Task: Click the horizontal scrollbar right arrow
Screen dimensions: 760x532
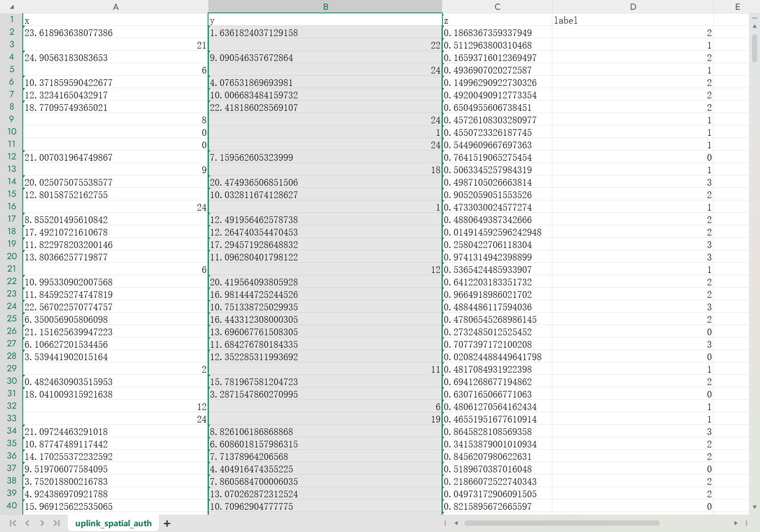Action: click(735, 523)
